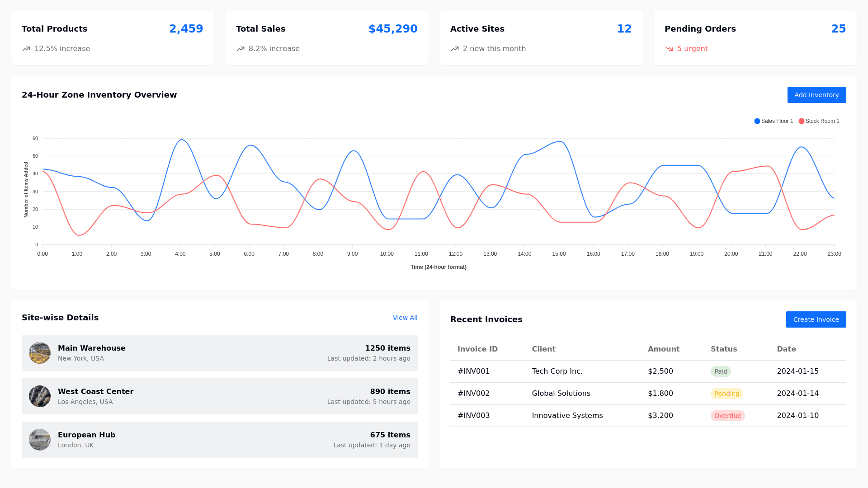Select the European Hub site row

tap(220, 440)
